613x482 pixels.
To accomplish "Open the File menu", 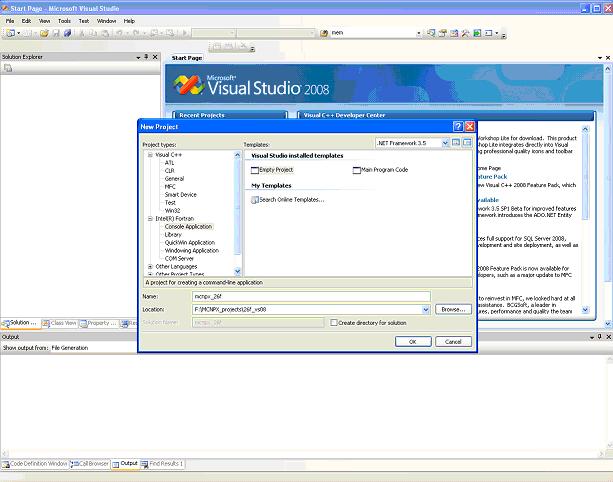I will click(x=10, y=21).
